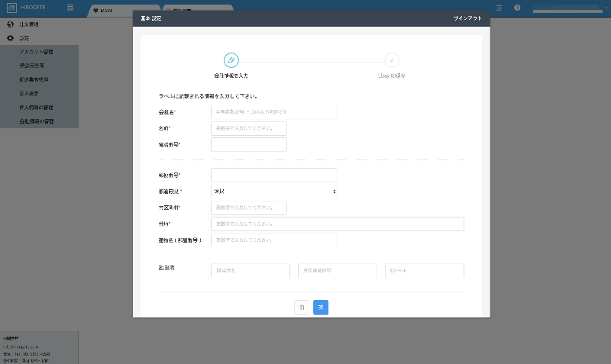Focus the Eメール input field

(425, 271)
